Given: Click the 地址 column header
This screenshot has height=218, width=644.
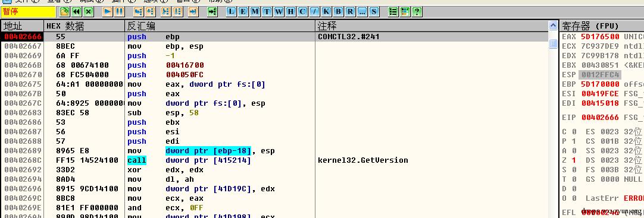Looking at the screenshot, I should tap(21, 26).
